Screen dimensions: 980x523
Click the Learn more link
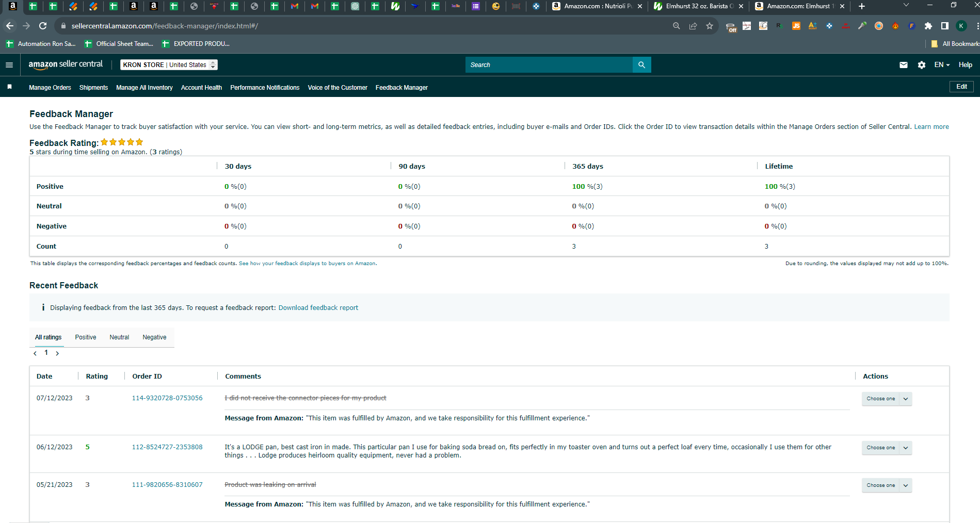(x=931, y=127)
